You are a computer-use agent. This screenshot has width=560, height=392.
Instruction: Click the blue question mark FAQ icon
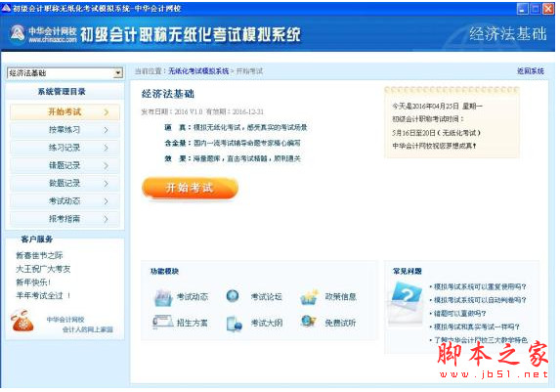[x=408, y=295]
